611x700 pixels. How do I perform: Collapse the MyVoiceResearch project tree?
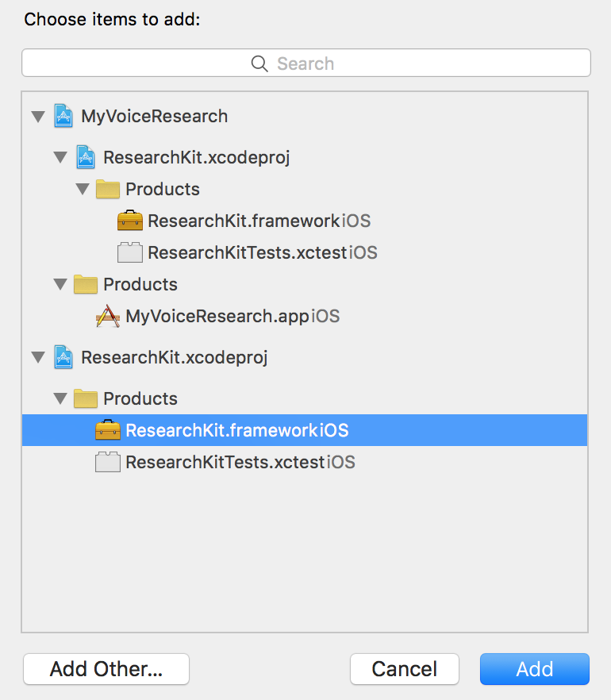pos(38,117)
